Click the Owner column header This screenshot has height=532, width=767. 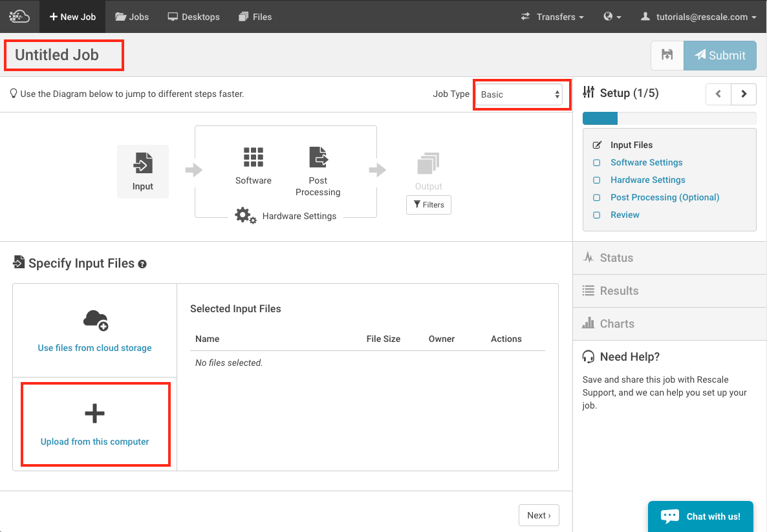[x=442, y=339]
